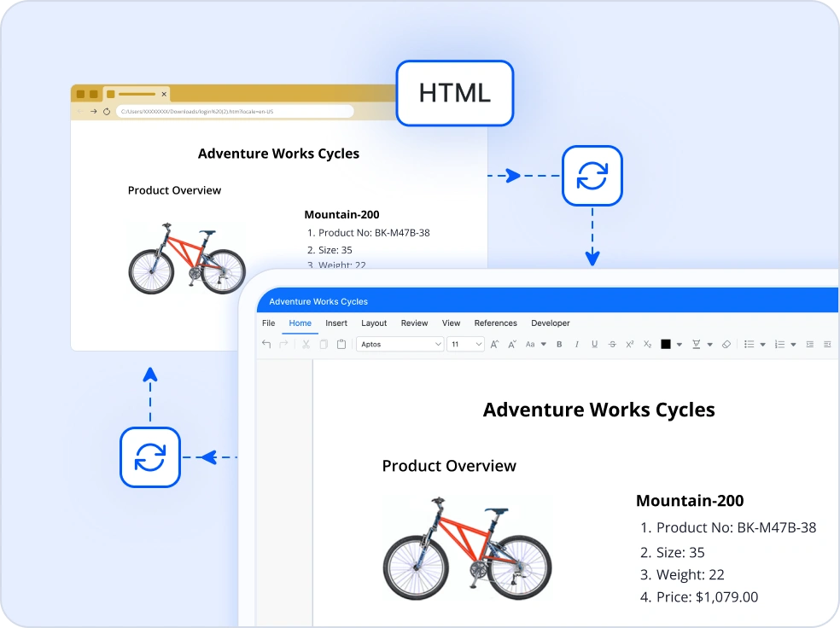Click the Clear Formatting eraser icon

click(x=726, y=345)
